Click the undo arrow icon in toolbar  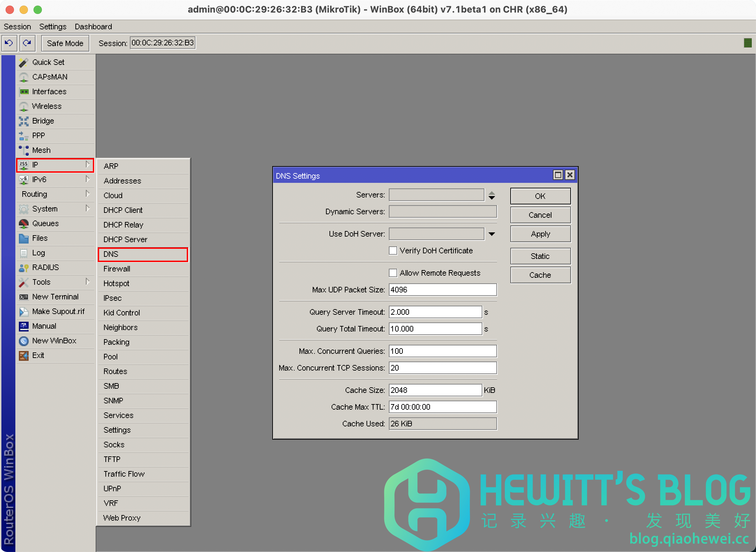point(9,43)
